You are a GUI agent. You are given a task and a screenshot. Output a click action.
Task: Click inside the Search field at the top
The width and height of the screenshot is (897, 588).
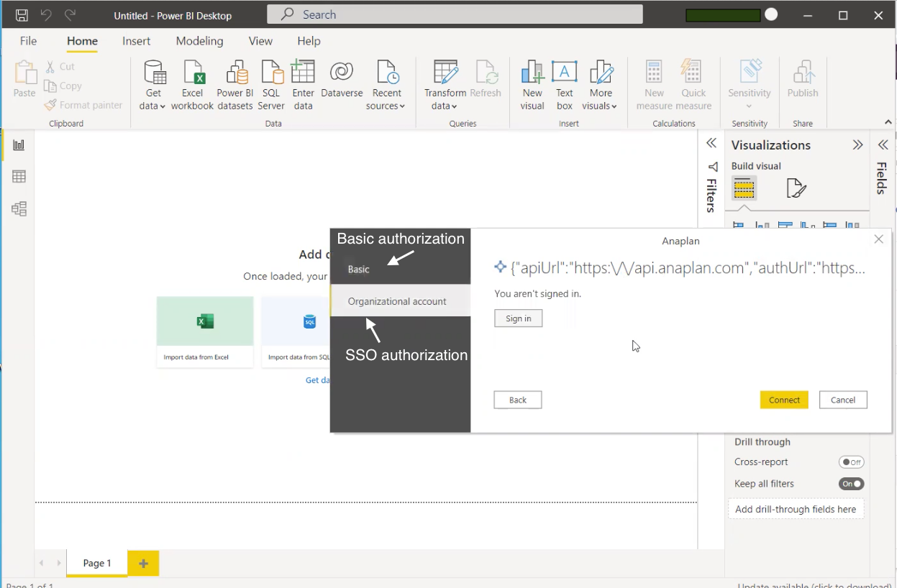pos(455,14)
